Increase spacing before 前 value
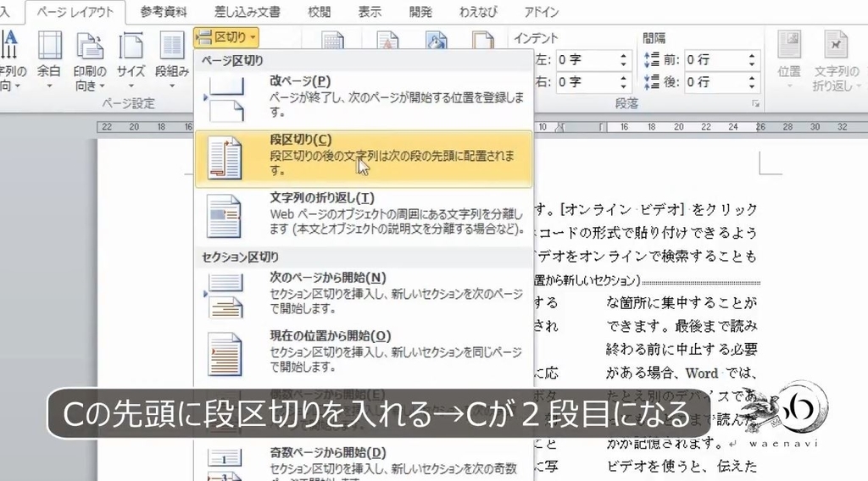868x481 pixels. 752,55
